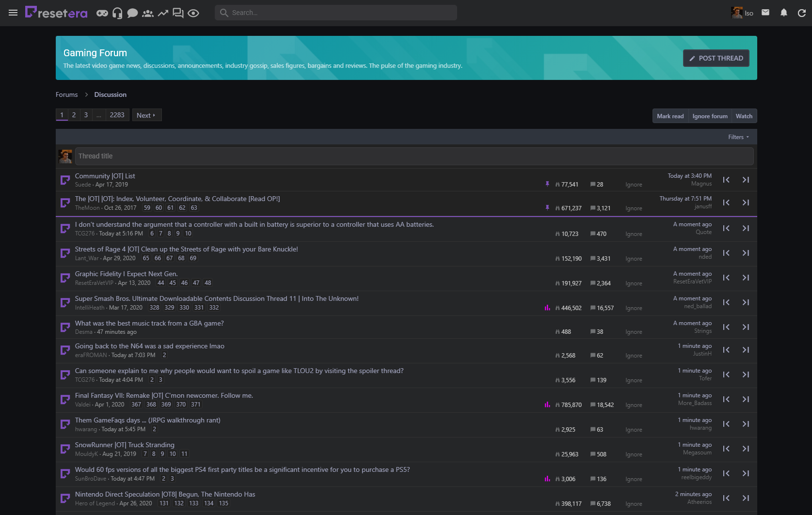The height and width of the screenshot is (515, 812).
Task: Click the speech bubble icon in the header
Action: click(132, 13)
